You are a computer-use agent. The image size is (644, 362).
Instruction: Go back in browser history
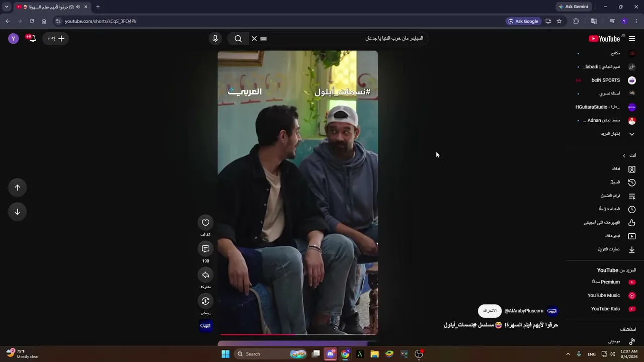[8, 21]
